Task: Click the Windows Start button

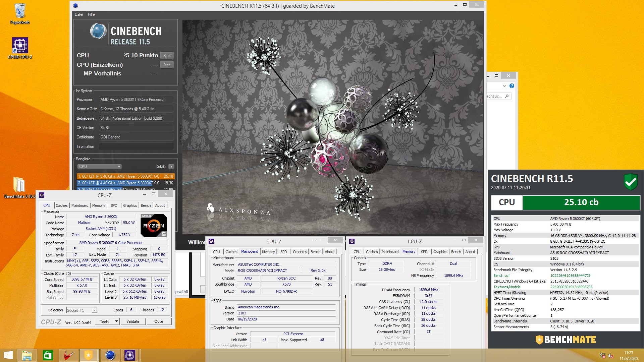Action: pos(8,355)
